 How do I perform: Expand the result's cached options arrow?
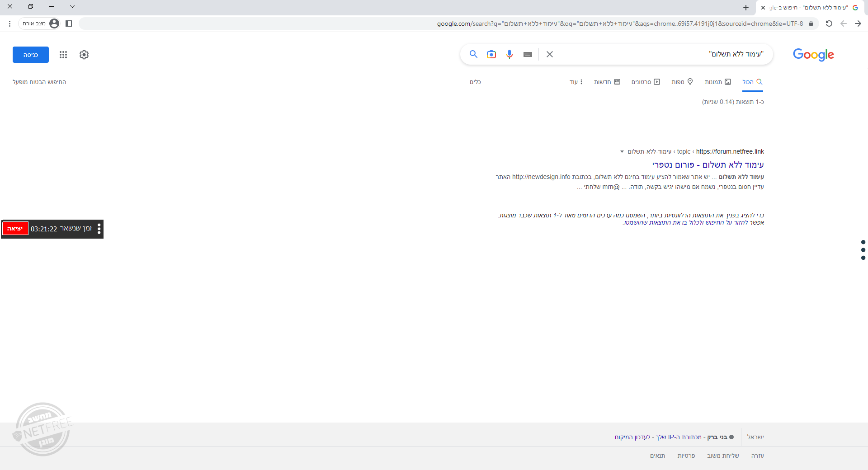(x=622, y=152)
